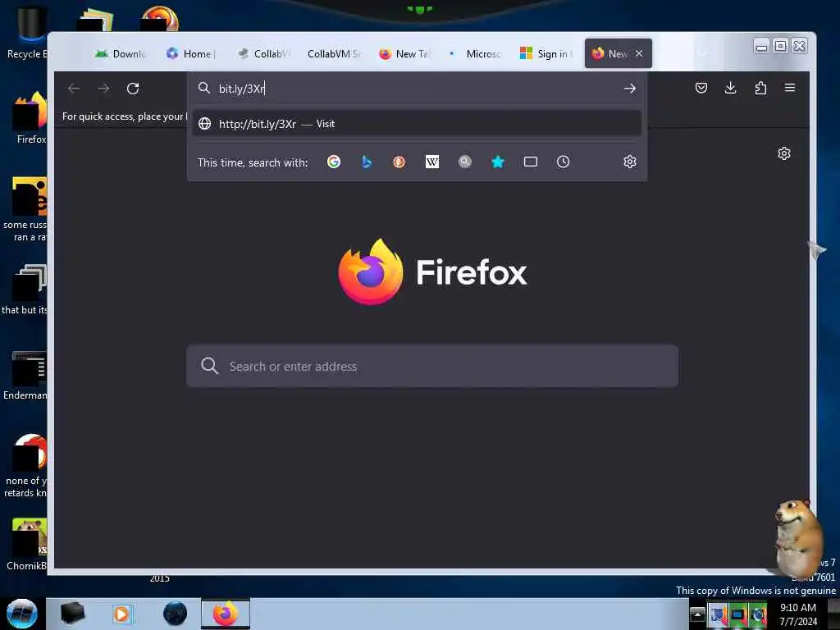Select the 'none of y…' desktop icon
This screenshot has width=840, height=630.
[25, 467]
